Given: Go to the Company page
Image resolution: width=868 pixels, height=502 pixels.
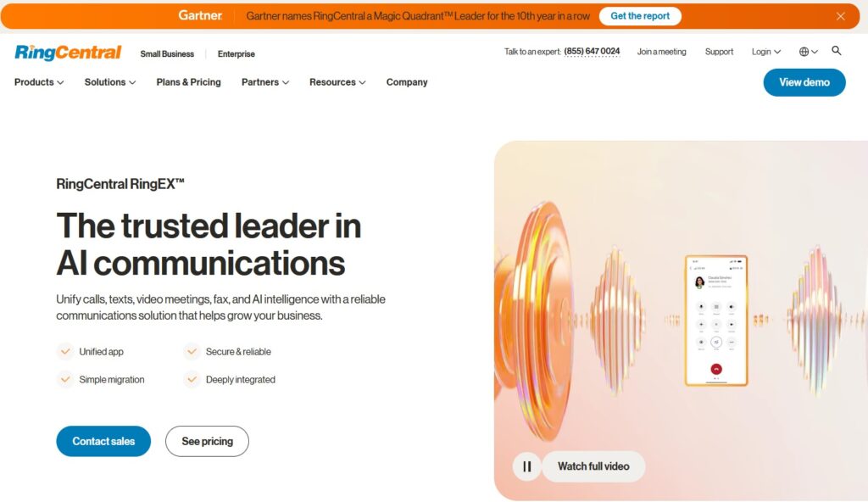Looking at the screenshot, I should [x=407, y=82].
